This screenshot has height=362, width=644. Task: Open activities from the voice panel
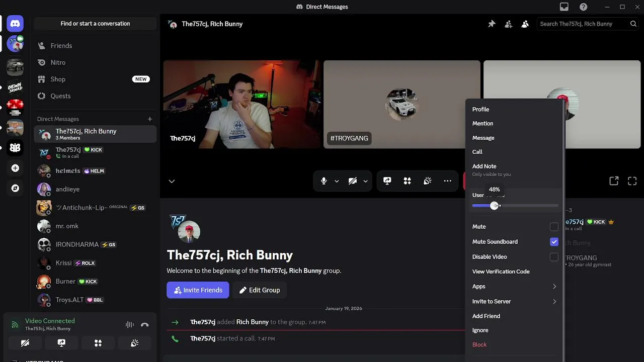[98, 343]
